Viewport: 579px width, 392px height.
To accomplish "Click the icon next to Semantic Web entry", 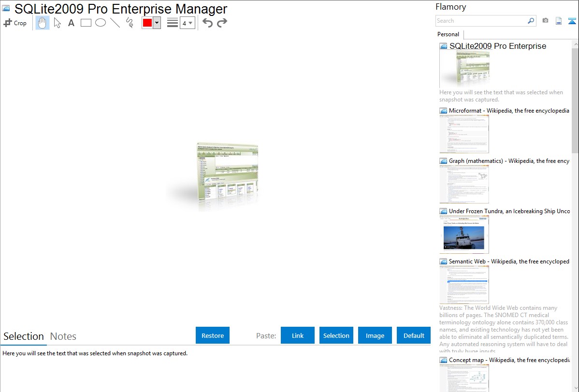I will (443, 261).
